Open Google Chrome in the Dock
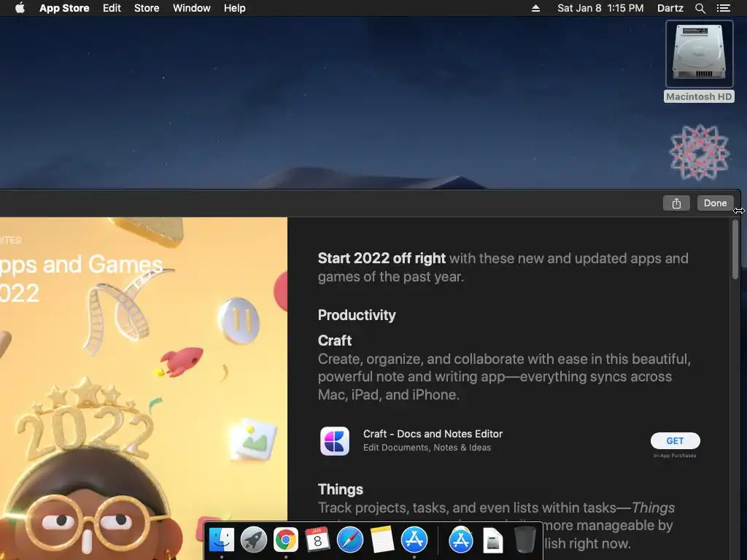Screen dimensions: 747x560 click(285, 540)
